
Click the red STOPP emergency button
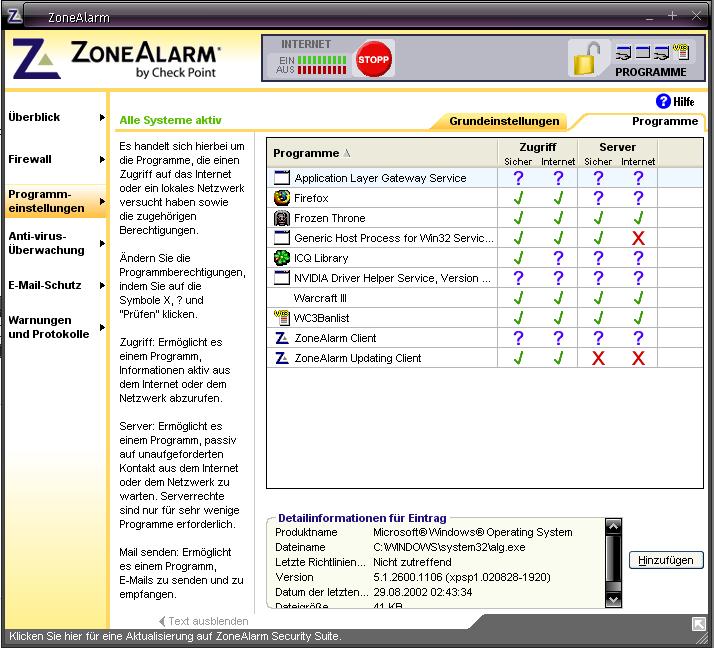coord(375,59)
